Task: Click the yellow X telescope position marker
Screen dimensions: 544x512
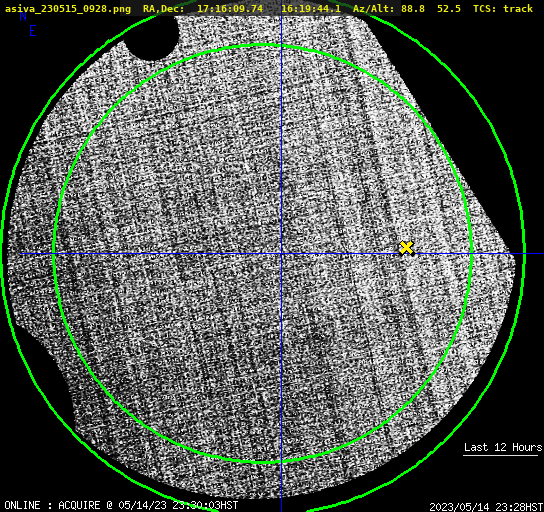Action: [x=406, y=248]
